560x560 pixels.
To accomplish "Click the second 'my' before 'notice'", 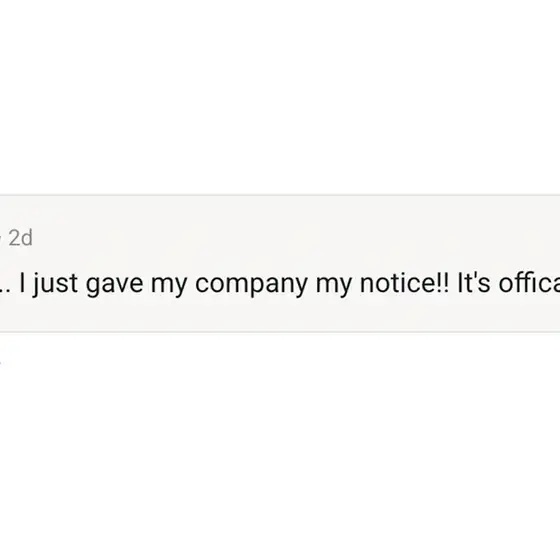I will pyautogui.click(x=334, y=286).
